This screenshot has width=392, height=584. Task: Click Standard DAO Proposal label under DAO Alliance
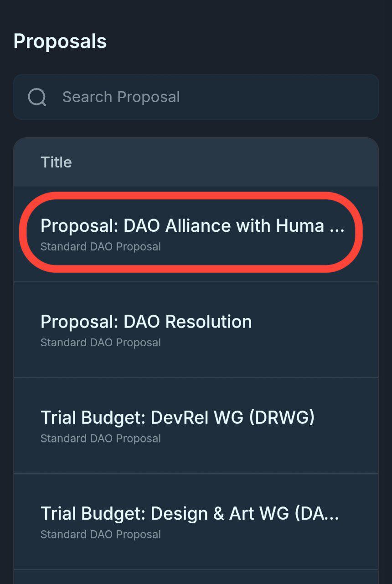100,247
